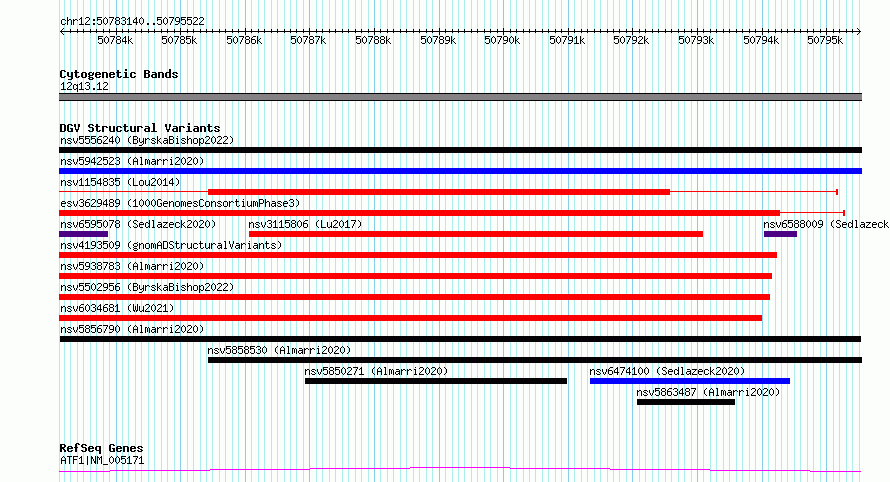Select the black bar for nsv5856790
890x482 pixels.
460,339
